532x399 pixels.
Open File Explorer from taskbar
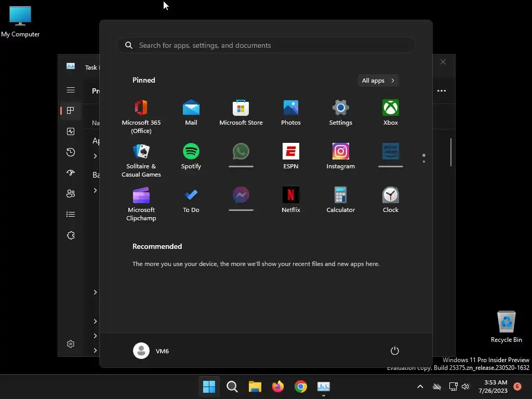pyautogui.click(x=255, y=387)
